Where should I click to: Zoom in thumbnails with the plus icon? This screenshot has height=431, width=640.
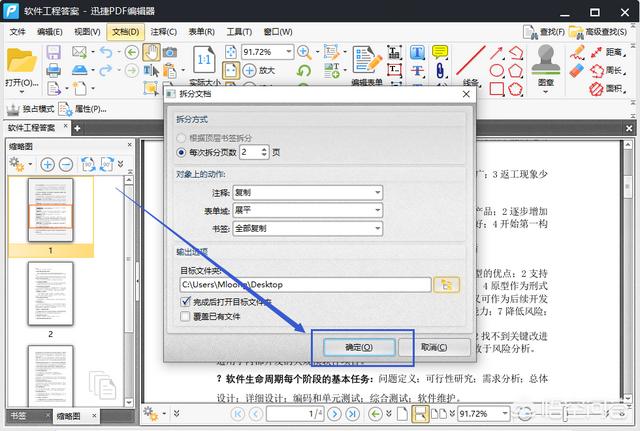(x=45, y=163)
